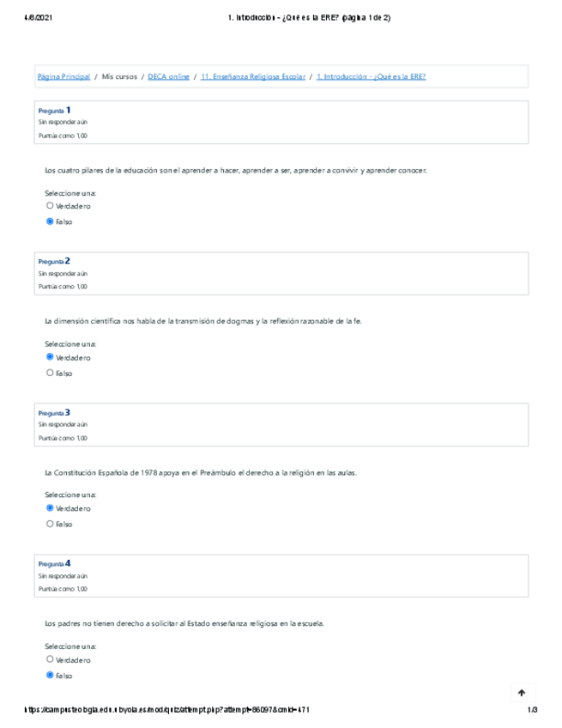This screenshot has width=562, height=728.
Task: Choose Falso for Pregunta 2
Action: point(51,373)
